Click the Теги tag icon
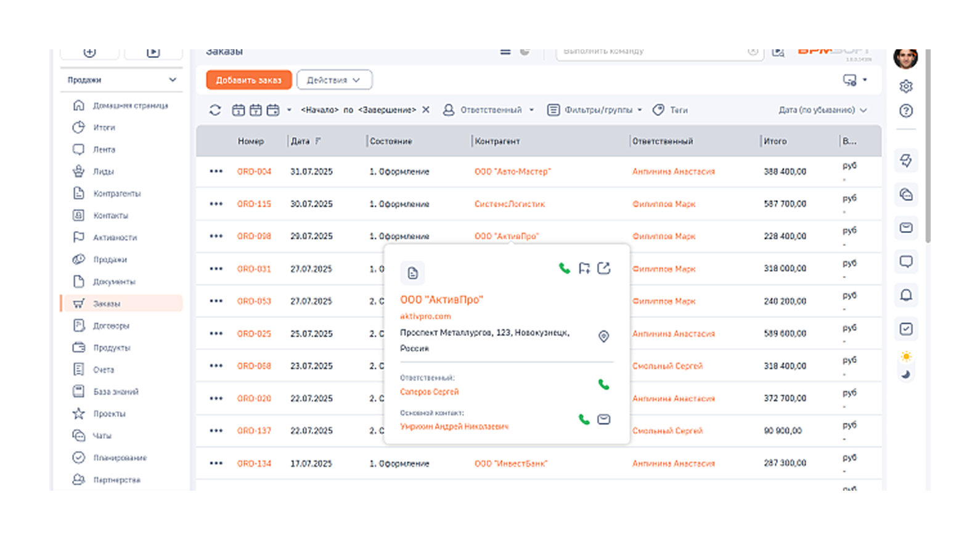The image size is (980, 540). [659, 110]
